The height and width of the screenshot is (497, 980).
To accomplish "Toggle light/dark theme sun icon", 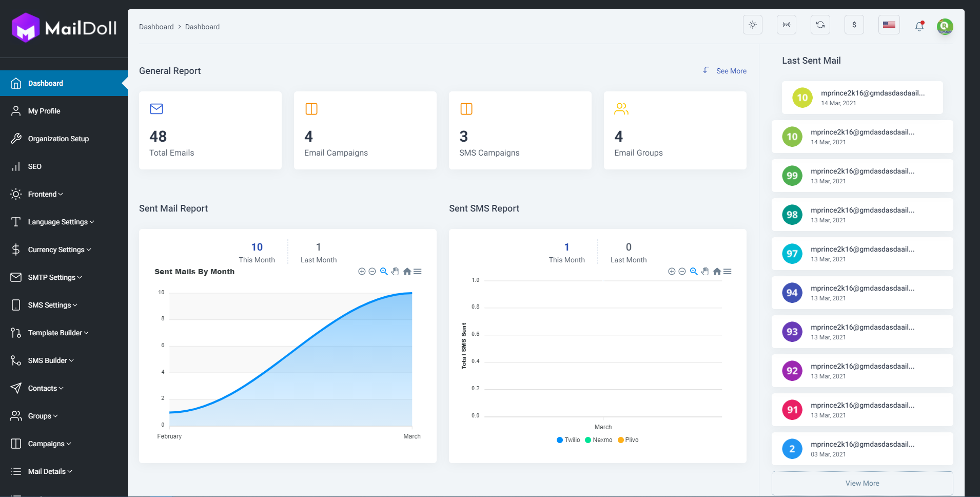I will pos(753,25).
